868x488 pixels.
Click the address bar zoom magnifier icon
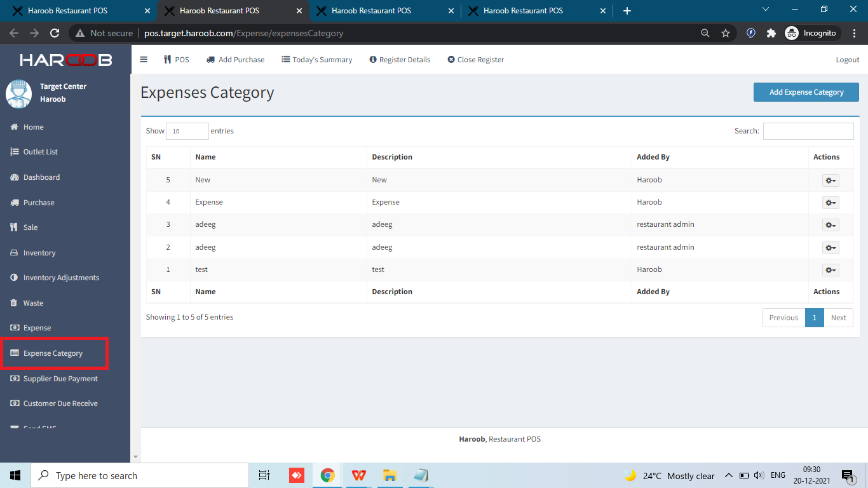(x=705, y=33)
